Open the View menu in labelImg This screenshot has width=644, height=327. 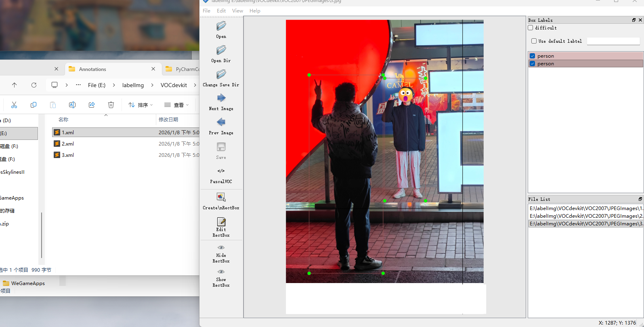pyautogui.click(x=238, y=11)
